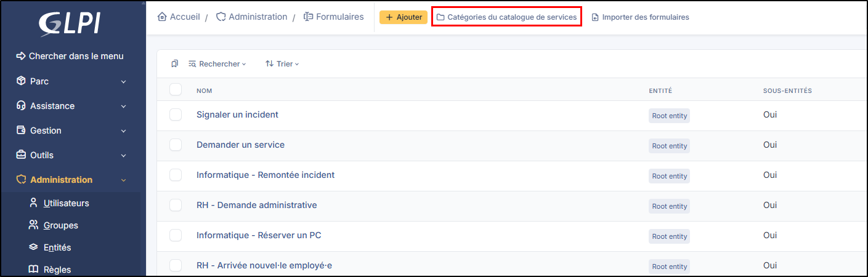The width and height of the screenshot is (868, 277).
Task: Expand the Assistance menu chevron
Action: (123, 106)
